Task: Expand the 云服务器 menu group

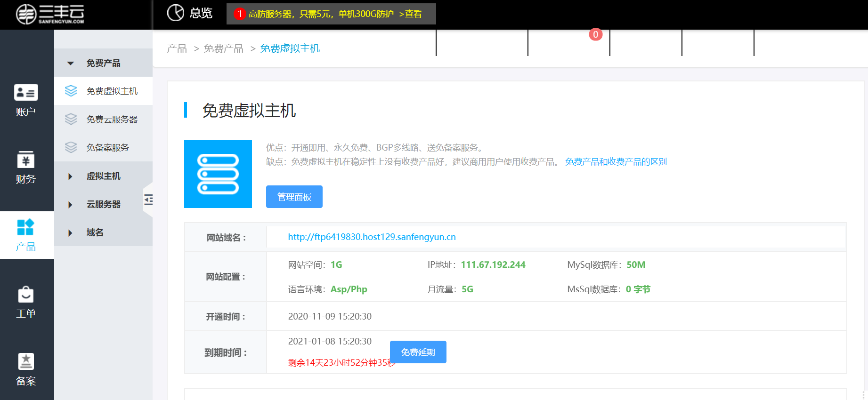Action: 103,204
